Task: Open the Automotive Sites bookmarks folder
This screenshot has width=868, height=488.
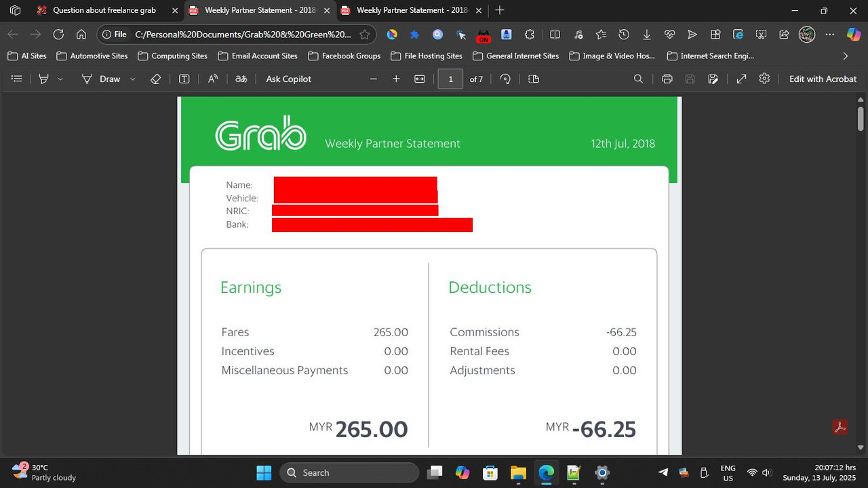Action: (92, 56)
